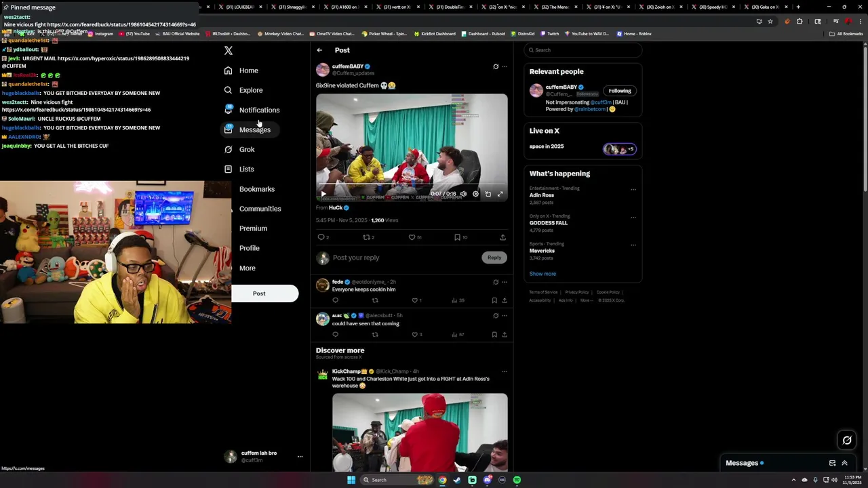Screen dimensions: 868x488
Task: Click the gray Reply button
Action: 494,258
